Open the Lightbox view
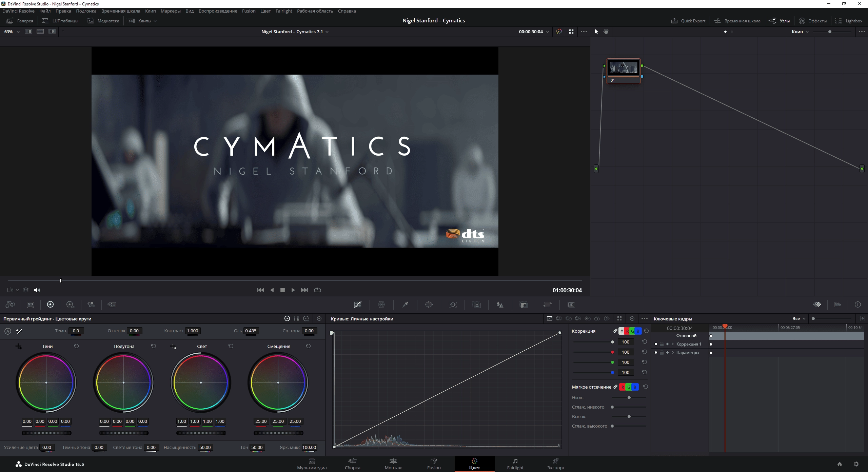Screen dimensions: 868x472 click(849, 21)
